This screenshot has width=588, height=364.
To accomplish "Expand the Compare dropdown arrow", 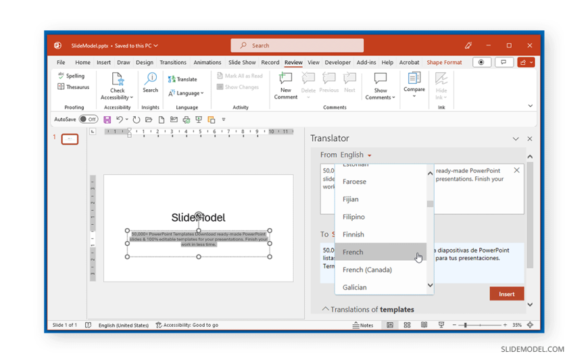I will pos(414,96).
